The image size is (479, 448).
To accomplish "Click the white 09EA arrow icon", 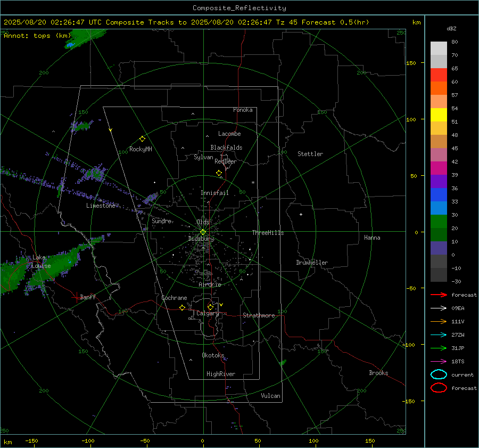I will tap(439, 308).
